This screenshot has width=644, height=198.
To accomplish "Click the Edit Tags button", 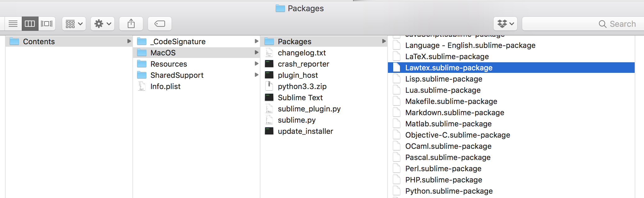I will (x=160, y=24).
